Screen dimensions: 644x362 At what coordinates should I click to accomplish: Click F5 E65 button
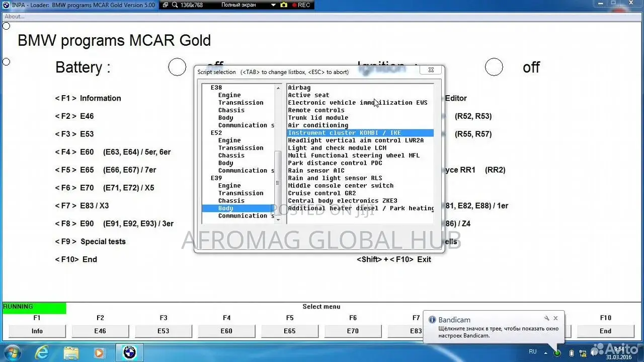pyautogui.click(x=290, y=331)
